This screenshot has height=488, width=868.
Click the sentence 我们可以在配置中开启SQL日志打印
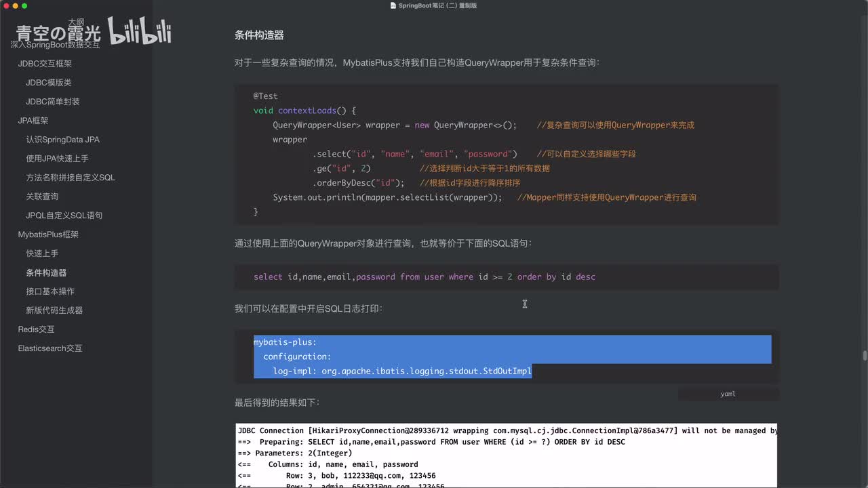pos(309,308)
